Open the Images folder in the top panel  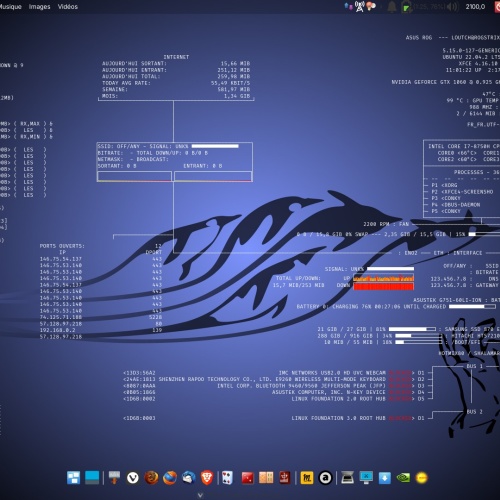pyautogui.click(x=39, y=7)
